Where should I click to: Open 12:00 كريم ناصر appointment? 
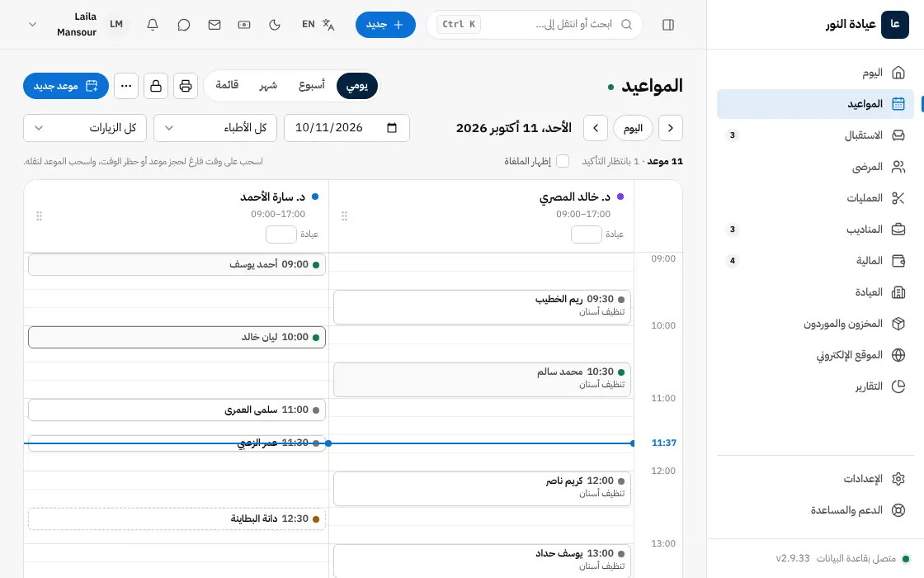pos(482,488)
